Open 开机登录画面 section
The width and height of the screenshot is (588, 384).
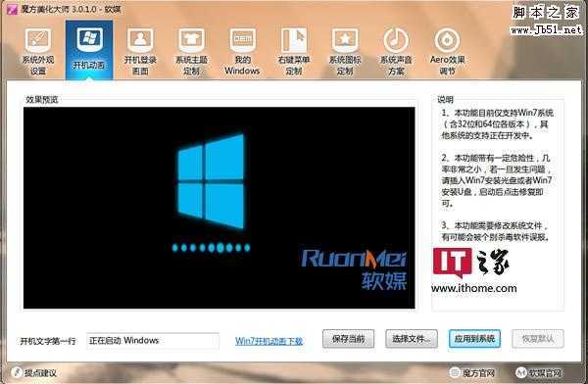click(x=140, y=51)
